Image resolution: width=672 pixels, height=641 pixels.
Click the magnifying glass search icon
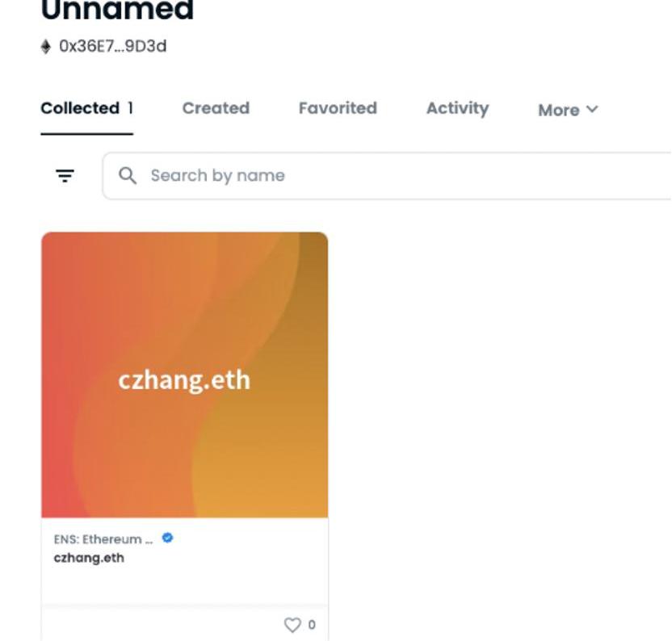[128, 175]
